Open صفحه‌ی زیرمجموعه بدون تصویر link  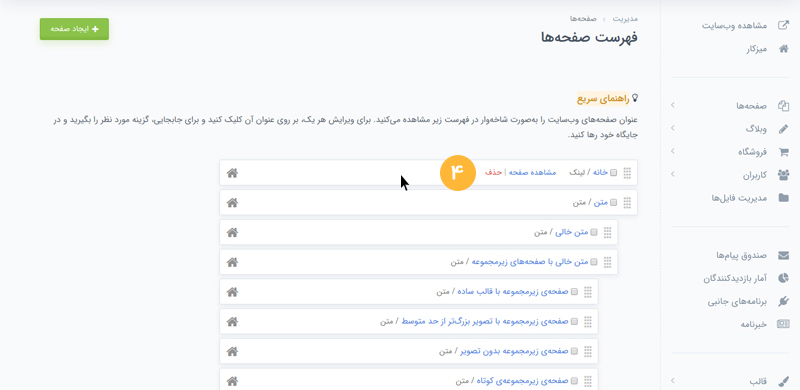click(515, 352)
